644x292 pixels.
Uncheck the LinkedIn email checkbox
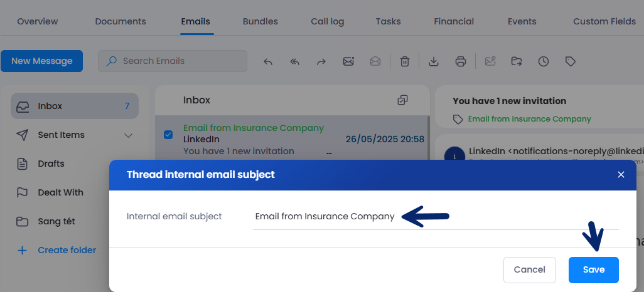click(x=168, y=135)
